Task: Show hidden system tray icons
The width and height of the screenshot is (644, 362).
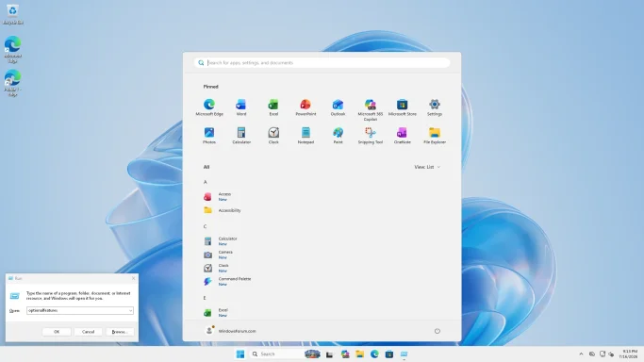Action: tap(581, 354)
